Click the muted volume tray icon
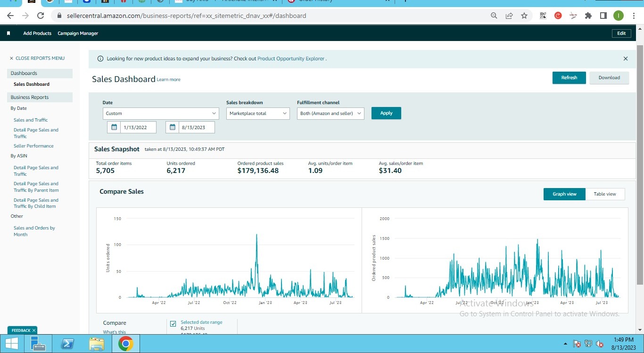Viewport: 644px width, 353px height. tap(600, 344)
